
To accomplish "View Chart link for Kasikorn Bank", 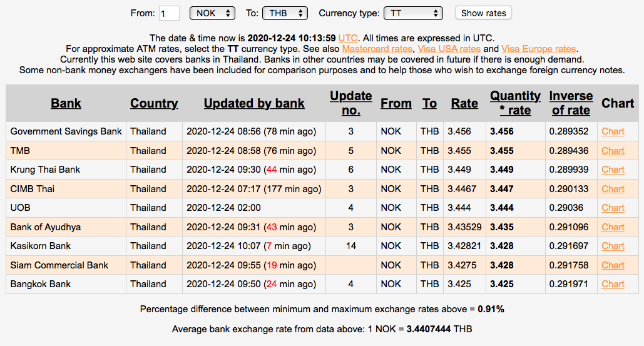I will pos(613,246).
